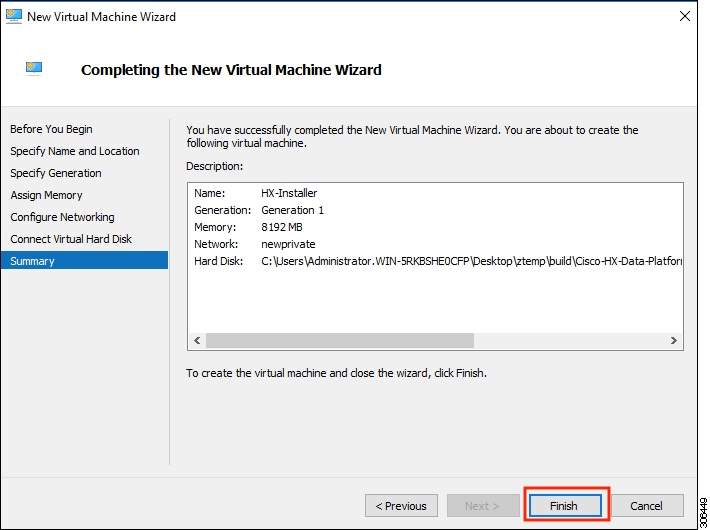Screen dimensions: 710x530
Task: Click the Previous button
Action: point(401,506)
